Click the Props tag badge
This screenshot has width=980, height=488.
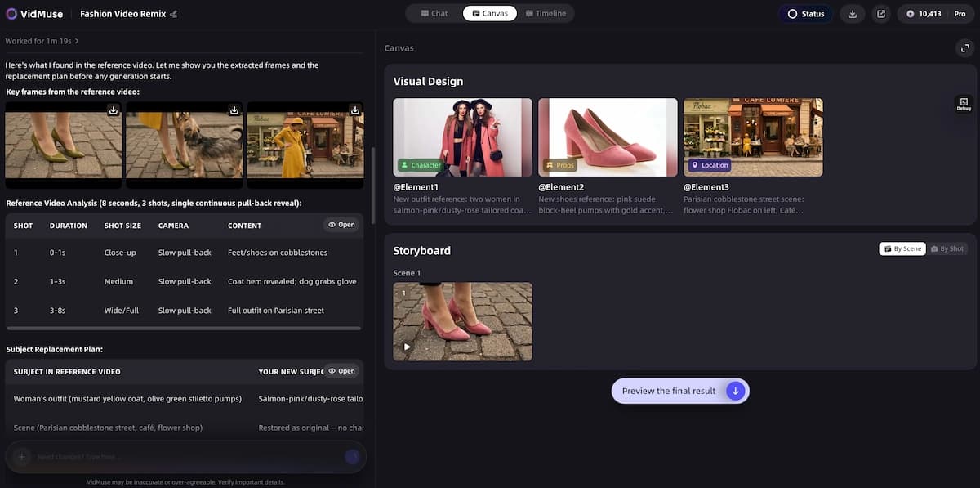561,165
